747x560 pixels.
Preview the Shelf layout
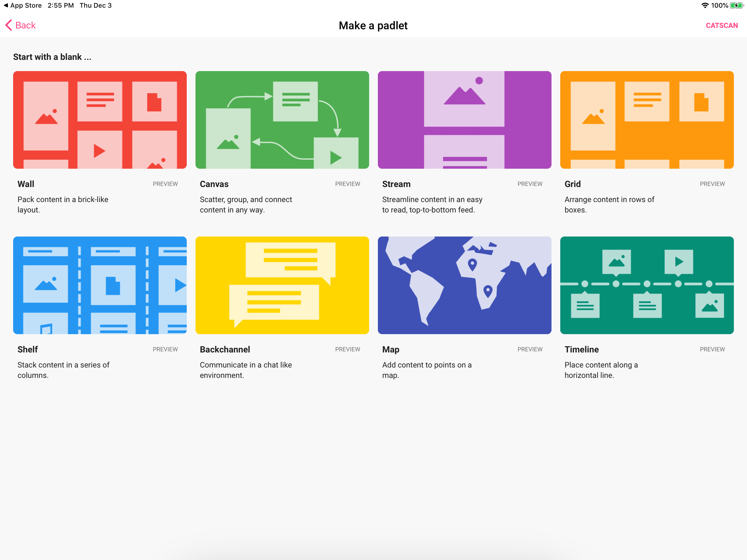click(x=165, y=349)
